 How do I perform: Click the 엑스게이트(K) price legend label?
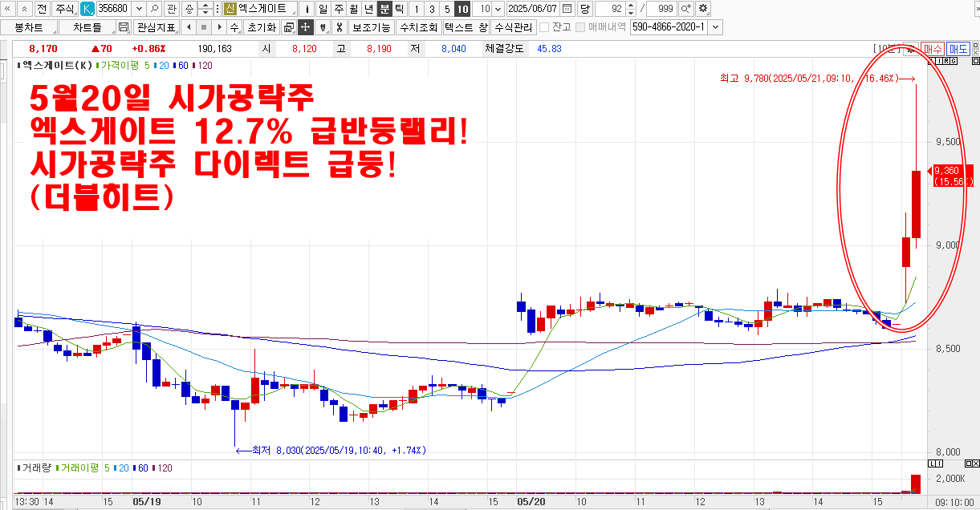click(57, 65)
